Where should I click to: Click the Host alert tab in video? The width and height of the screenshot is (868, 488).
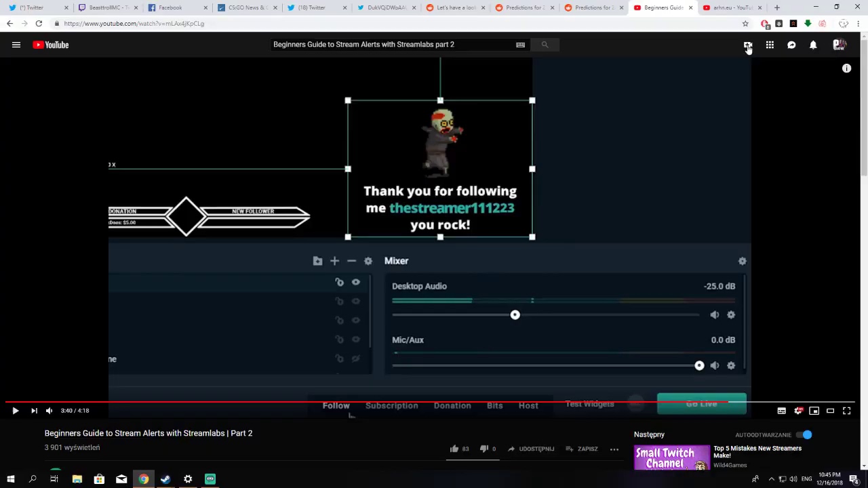528,405
